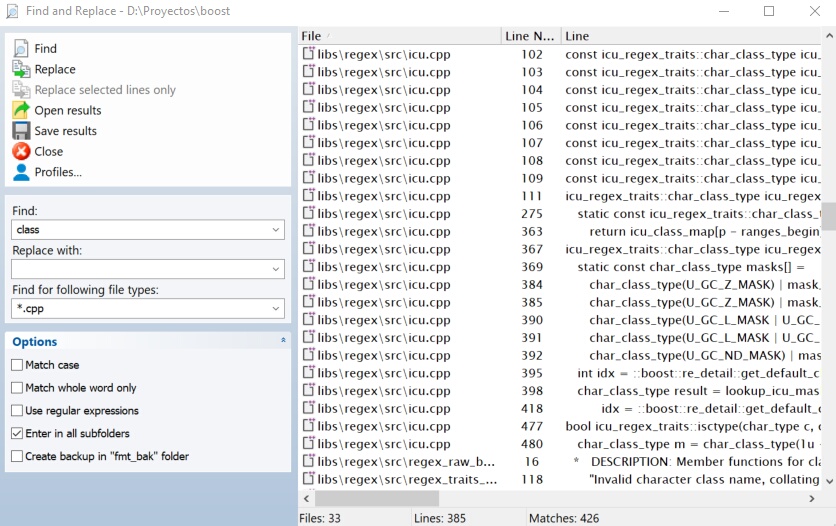Click the horizontal scrollbar left arrow

tap(307, 499)
